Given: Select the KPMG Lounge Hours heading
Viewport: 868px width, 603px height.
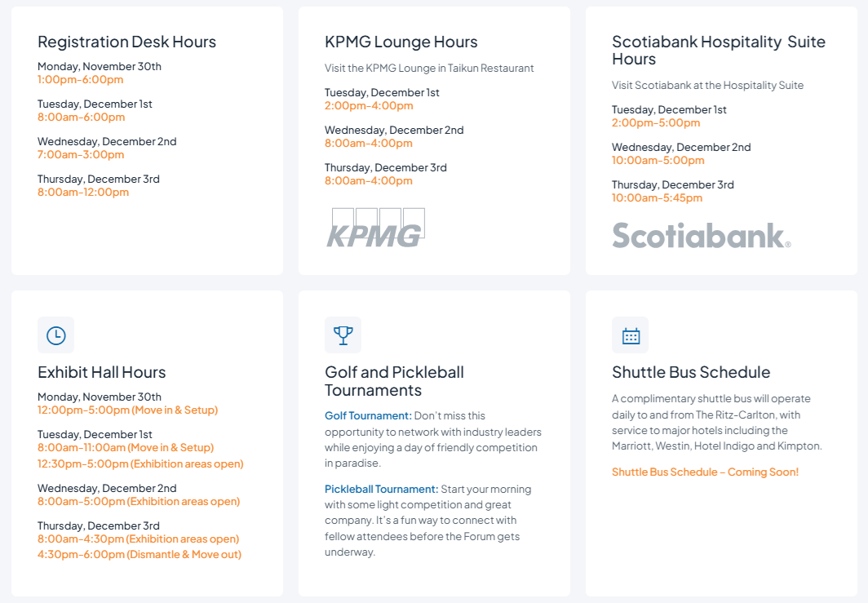Looking at the screenshot, I should coord(401,42).
